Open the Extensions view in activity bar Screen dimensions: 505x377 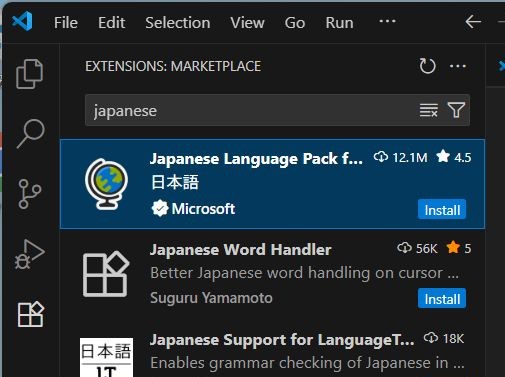[30, 314]
